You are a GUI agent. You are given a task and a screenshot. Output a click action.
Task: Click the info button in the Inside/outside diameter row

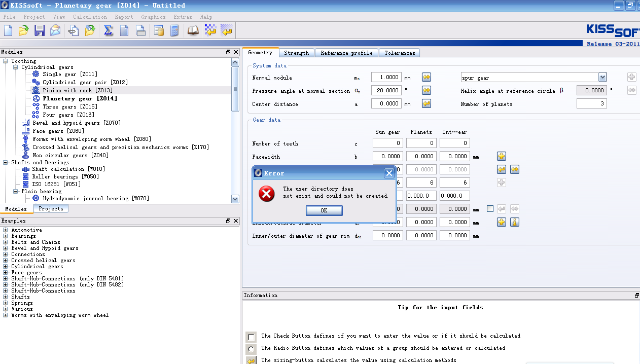tap(514, 222)
